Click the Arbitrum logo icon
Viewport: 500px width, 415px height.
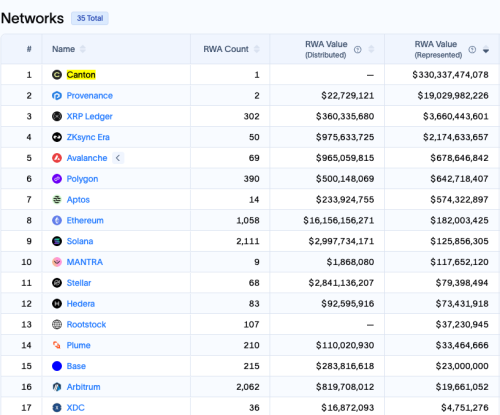[x=57, y=387]
